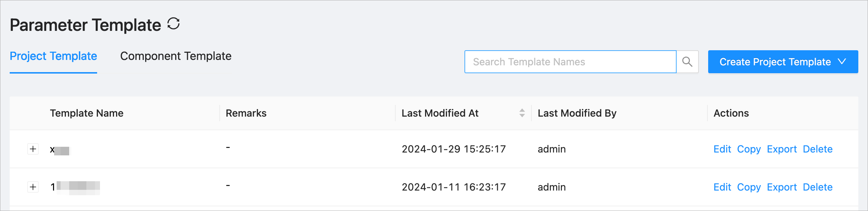Click the Last Modified At column header

(440, 113)
